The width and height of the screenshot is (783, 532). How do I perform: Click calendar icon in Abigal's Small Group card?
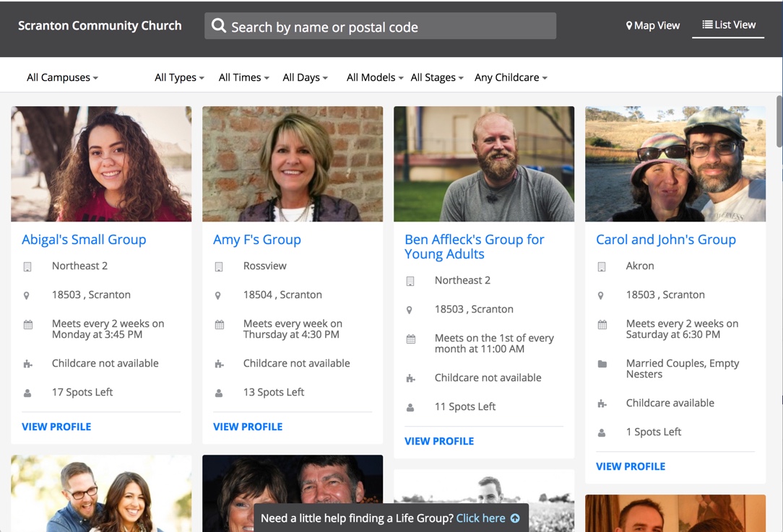click(28, 324)
